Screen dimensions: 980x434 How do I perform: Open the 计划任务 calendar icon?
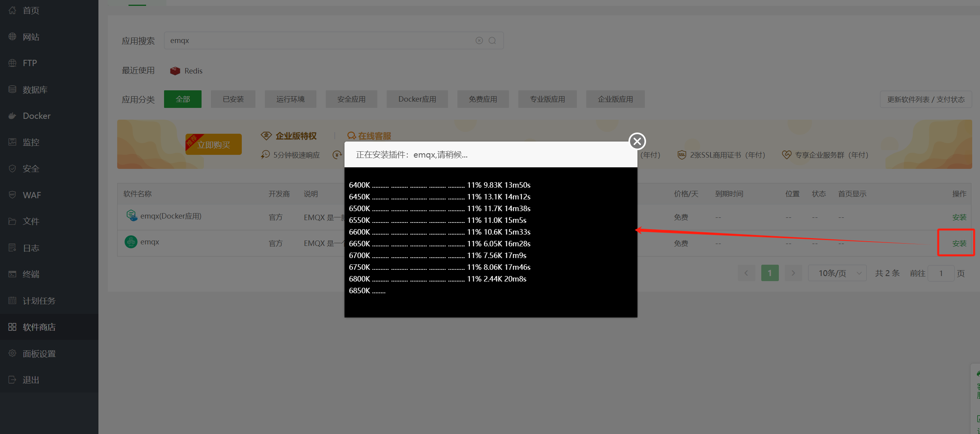(12, 300)
